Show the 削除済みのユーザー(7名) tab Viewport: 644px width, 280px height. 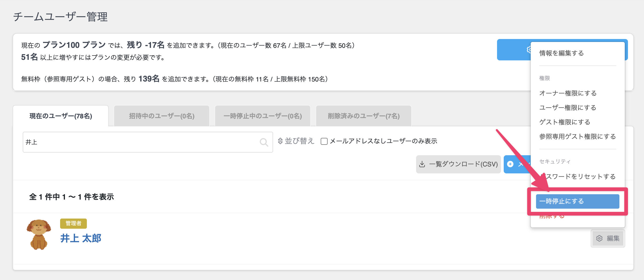tap(363, 116)
